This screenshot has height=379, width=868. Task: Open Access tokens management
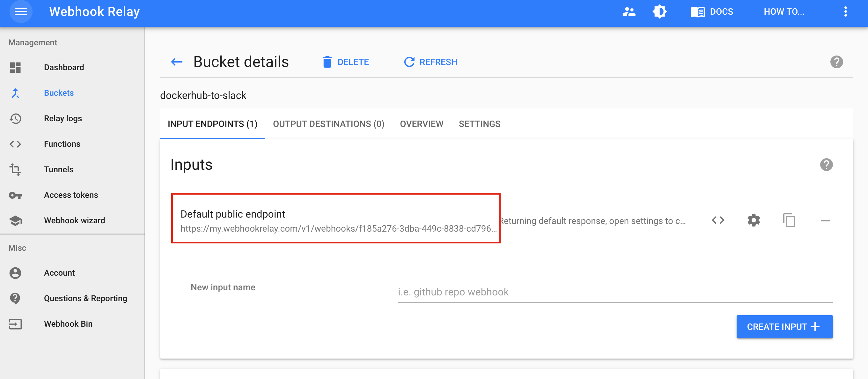[71, 195]
